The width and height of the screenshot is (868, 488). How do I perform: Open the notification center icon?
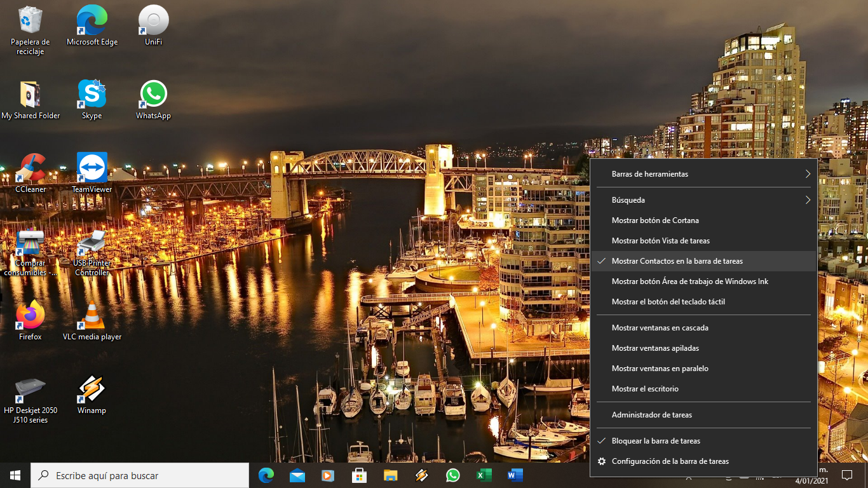(846, 475)
